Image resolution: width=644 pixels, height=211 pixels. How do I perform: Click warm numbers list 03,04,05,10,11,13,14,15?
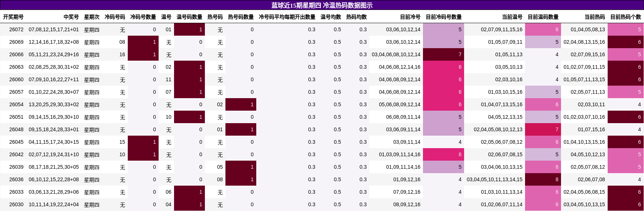click(495, 179)
